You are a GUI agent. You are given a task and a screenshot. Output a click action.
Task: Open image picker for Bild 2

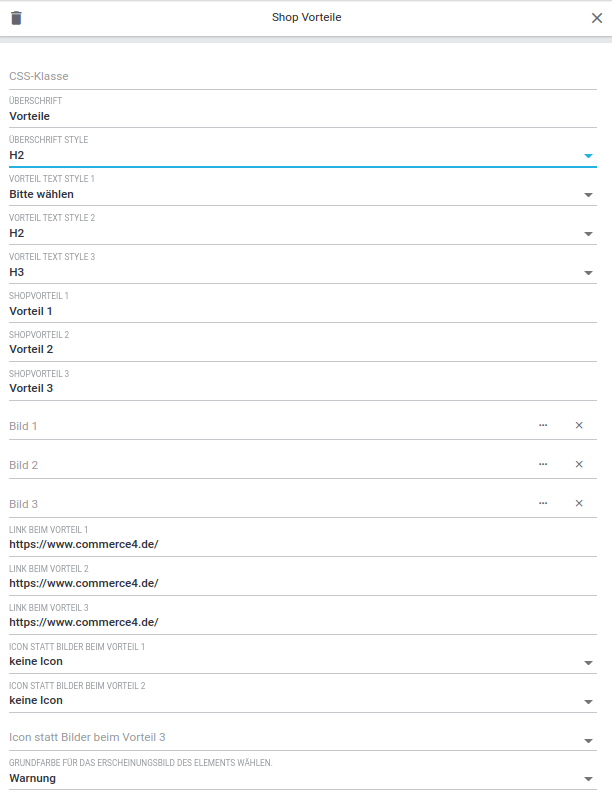coord(543,464)
